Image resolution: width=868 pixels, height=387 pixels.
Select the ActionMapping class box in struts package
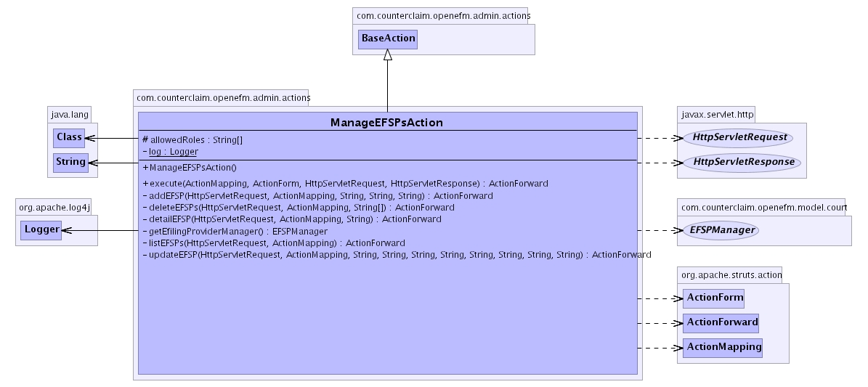click(x=723, y=347)
